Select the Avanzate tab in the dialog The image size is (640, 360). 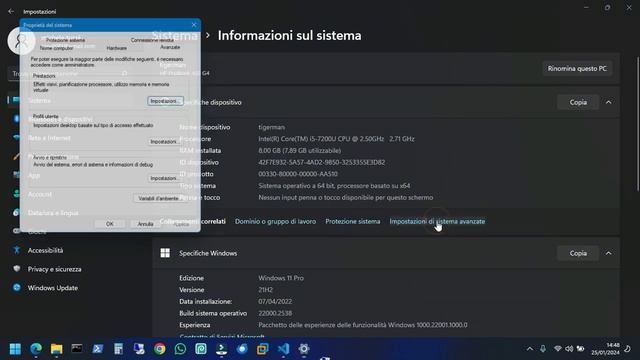coord(170,47)
